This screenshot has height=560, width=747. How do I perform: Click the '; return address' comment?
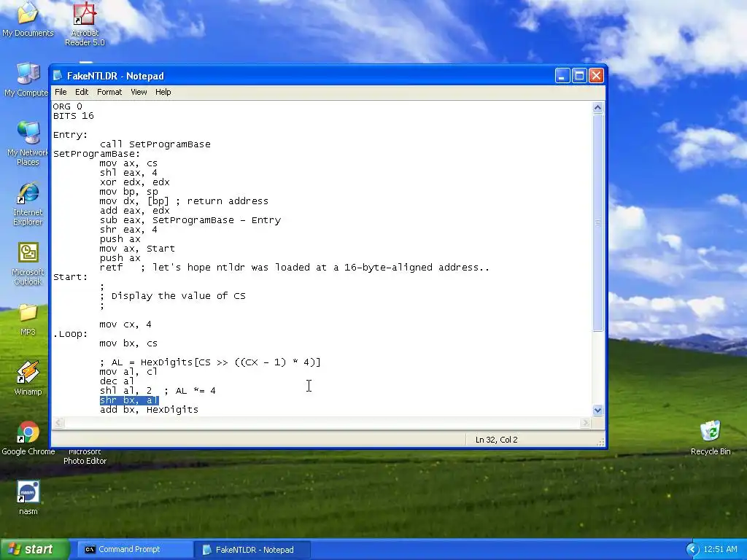[x=222, y=201]
